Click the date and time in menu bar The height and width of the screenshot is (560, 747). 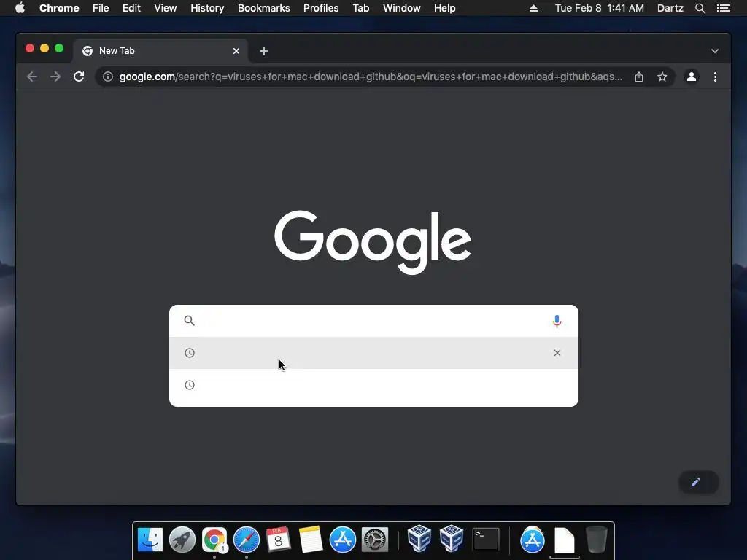click(x=600, y=8)
